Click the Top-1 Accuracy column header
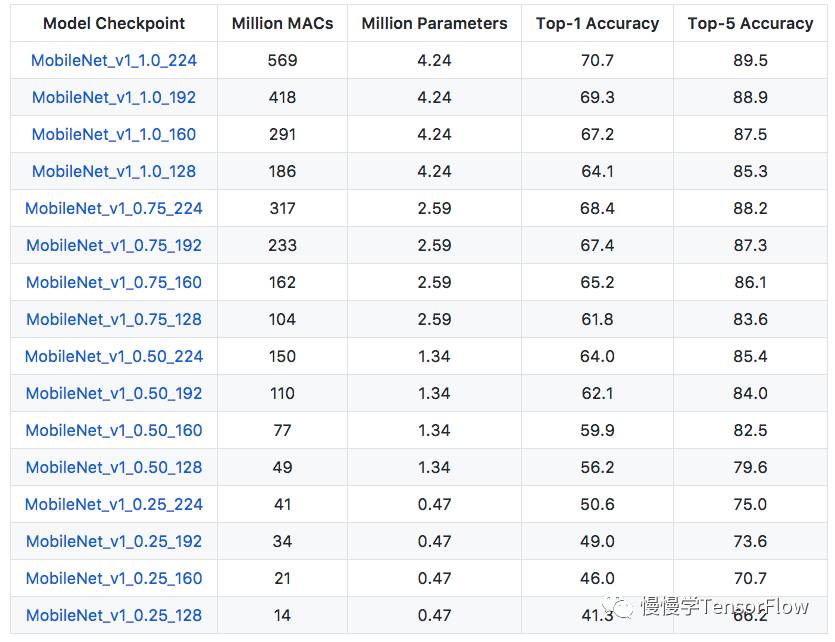This screenshot has width=835, height=642. (x=597, y=23)
